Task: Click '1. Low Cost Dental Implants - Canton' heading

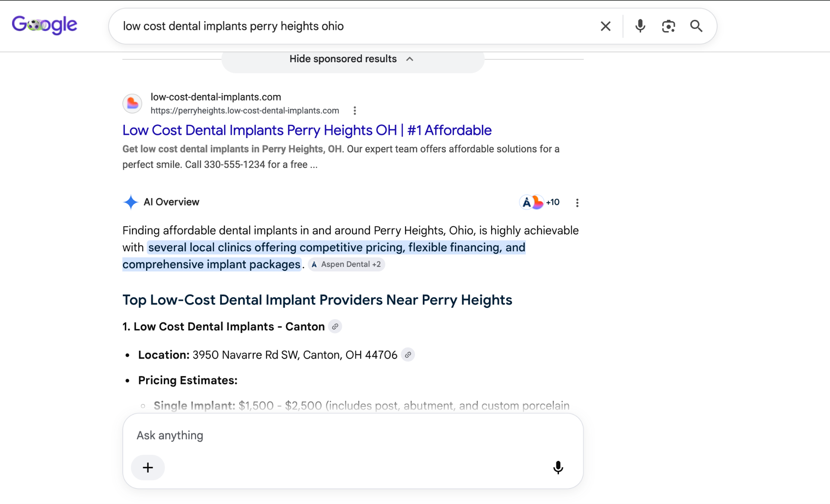Action: coord(223,326)
